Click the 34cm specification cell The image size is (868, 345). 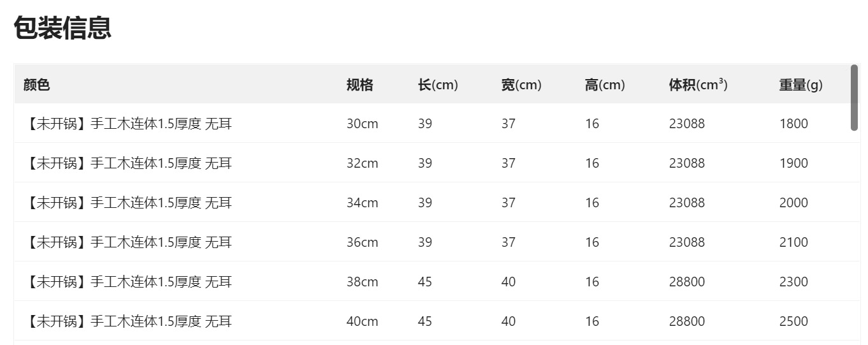(x=362, y=203)
